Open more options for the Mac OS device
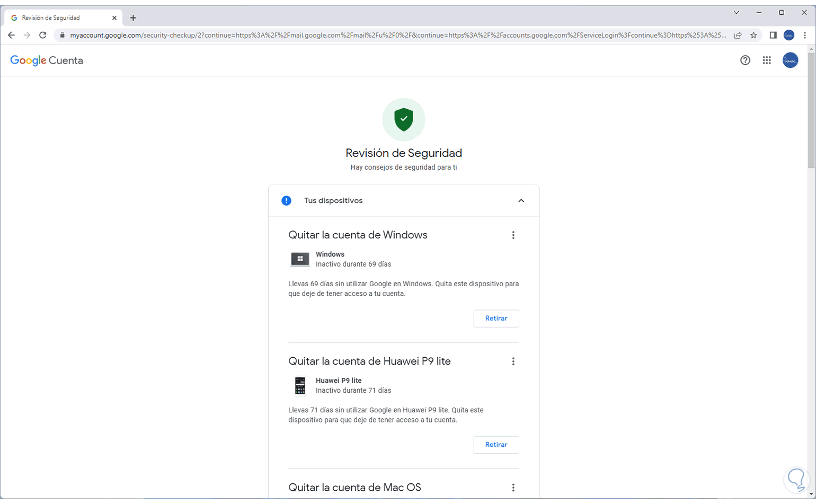Viewport: 816px width, 504px height. click(x=513, y=488)
